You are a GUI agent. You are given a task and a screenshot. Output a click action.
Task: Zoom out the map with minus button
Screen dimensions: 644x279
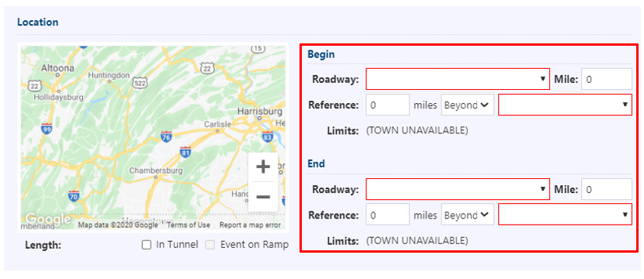pyautogui.click(x=263, y=197)
